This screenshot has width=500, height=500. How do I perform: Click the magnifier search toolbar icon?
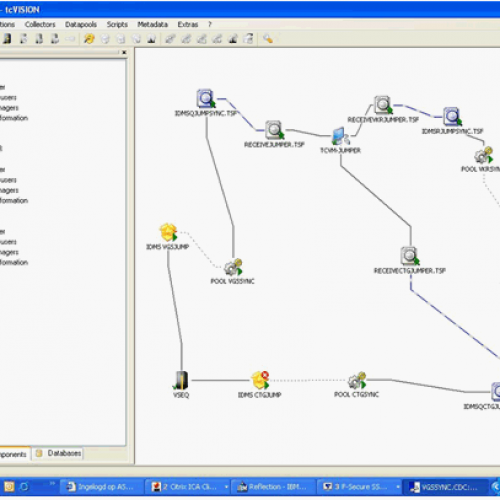click(x=268, y=39)
